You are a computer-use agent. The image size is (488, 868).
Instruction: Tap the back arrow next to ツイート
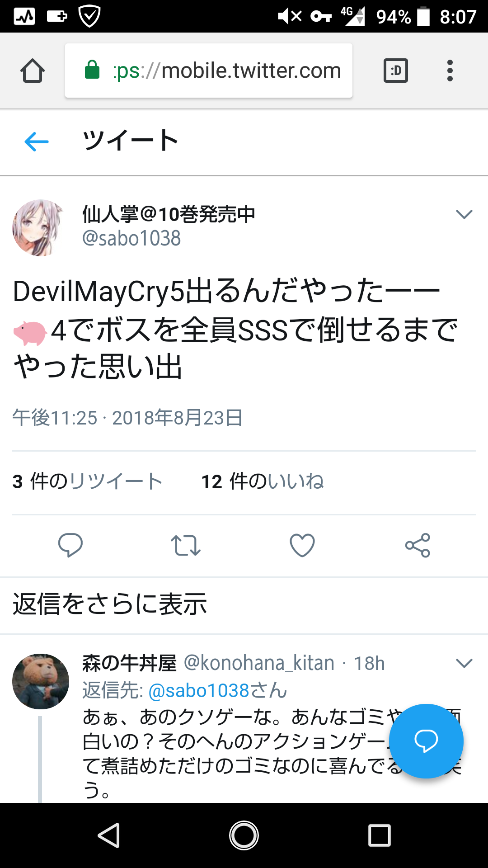(36, 142)
